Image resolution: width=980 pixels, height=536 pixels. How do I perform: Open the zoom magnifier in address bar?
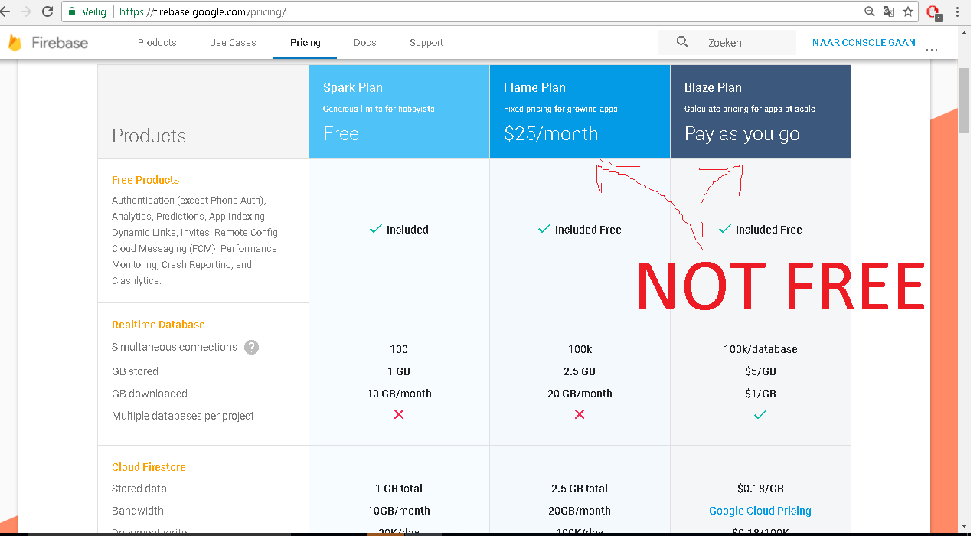click(869, 11)
